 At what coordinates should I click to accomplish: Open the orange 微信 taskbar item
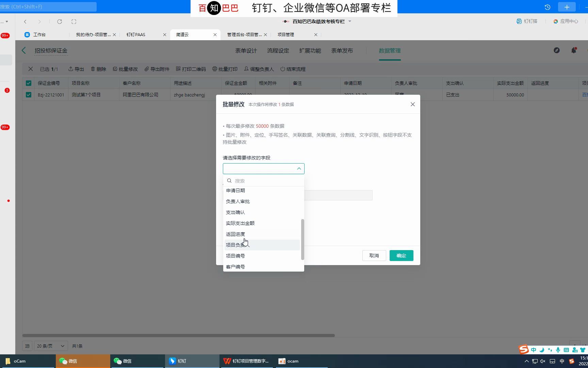tap(83, 361)
